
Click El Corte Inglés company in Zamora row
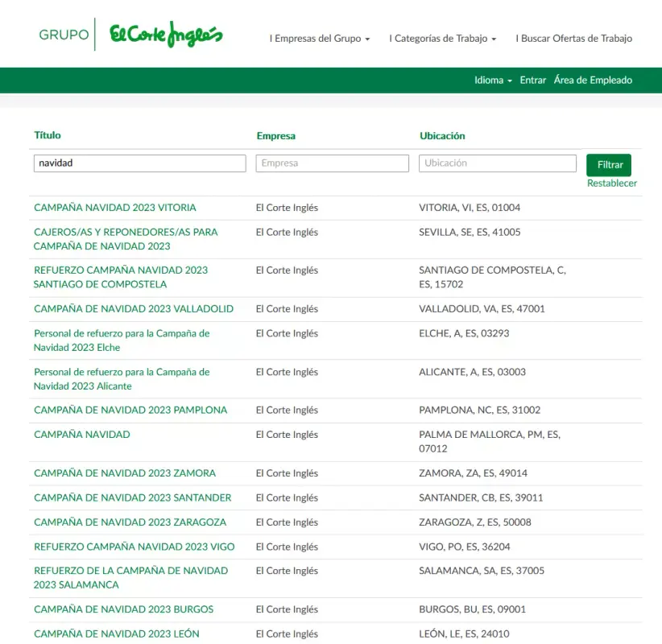click(287, 473)
